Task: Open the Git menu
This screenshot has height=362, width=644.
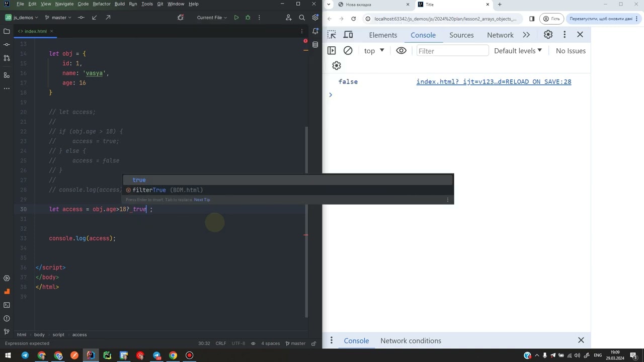Action: tap(160, 4)
